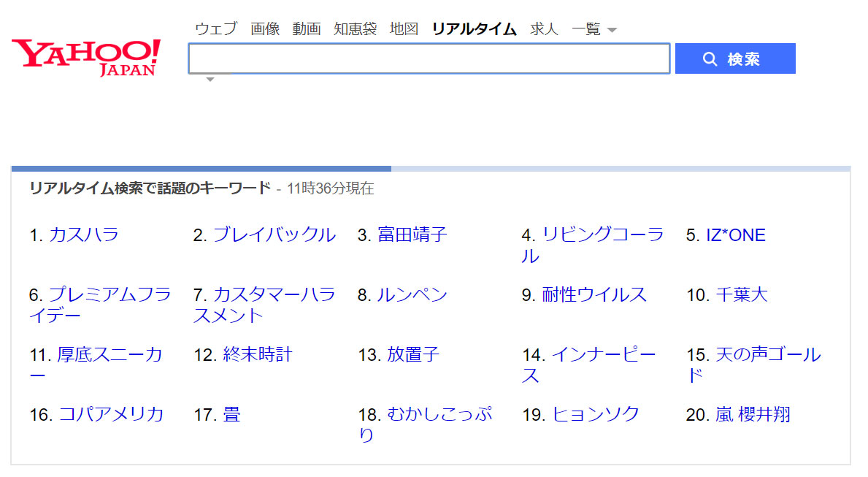Open trending keyword 天の声ゴールド
This screenshot has height=477, width=868.
tap(753, 365)
